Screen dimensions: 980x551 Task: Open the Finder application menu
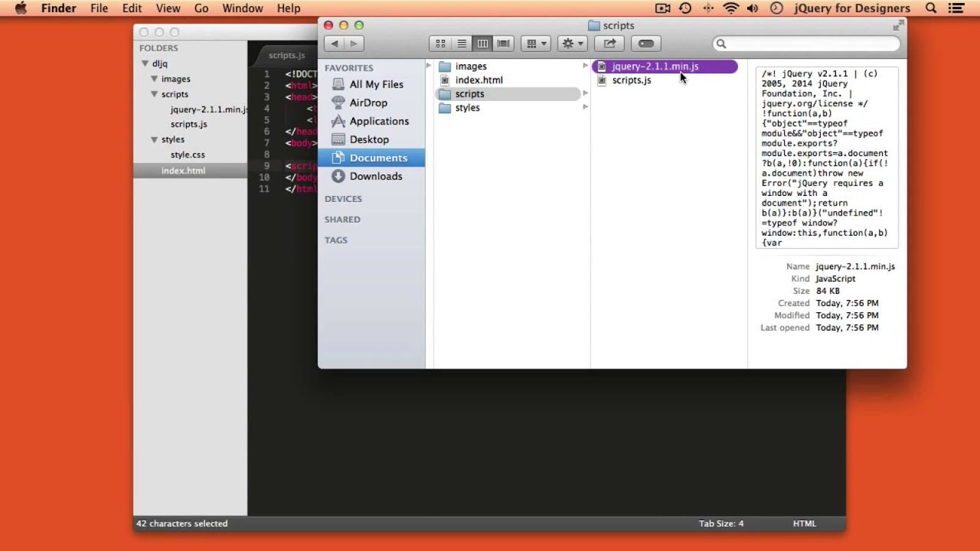pos(58,8)
